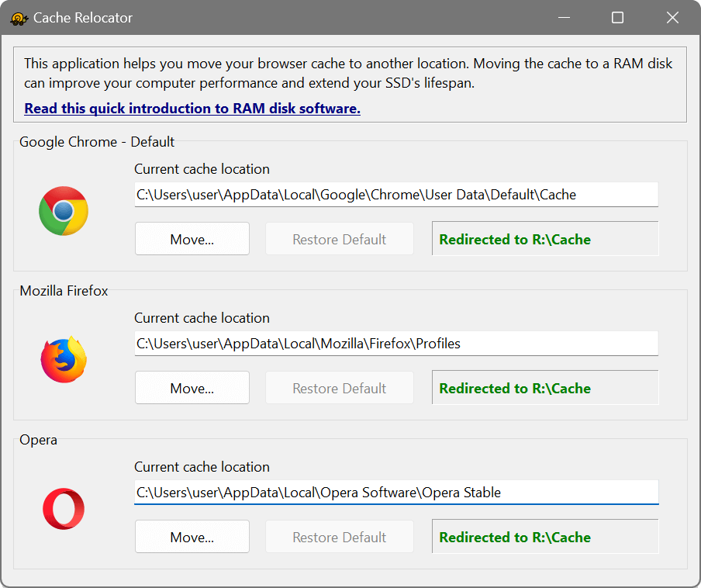Click Restore Default under Google Chrome

[x=340, y=239]
